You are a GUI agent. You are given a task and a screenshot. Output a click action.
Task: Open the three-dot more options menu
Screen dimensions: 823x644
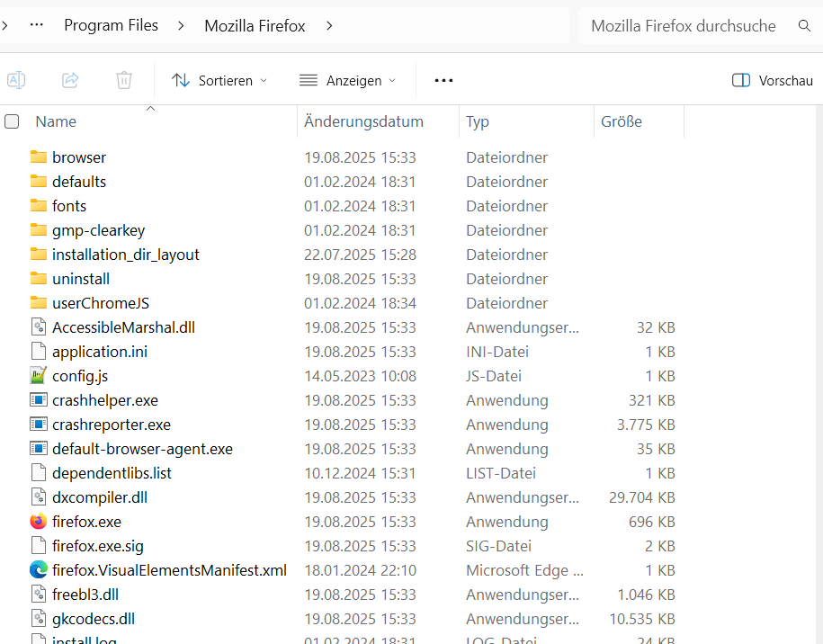pyautogui.click(x=443, y=80)
